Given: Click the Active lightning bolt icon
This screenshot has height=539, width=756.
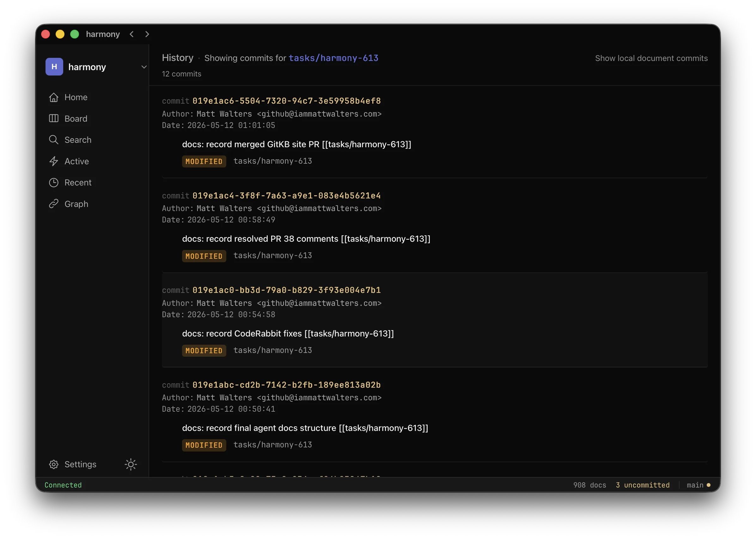Looking at the screenshot, I should pyautogui.click(x=54, y=161).
